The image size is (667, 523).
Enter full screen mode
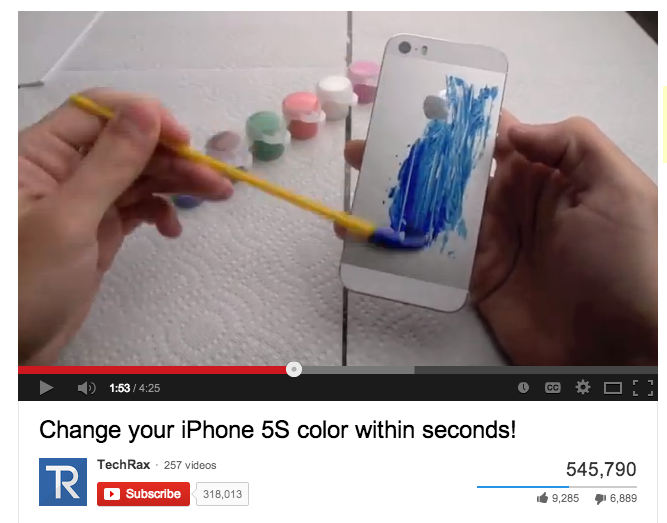pos(643,388)
